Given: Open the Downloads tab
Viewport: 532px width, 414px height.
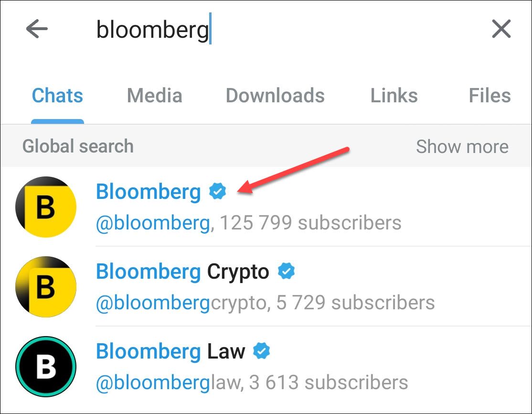Looking at the screenshot, I should coord(275,96).
